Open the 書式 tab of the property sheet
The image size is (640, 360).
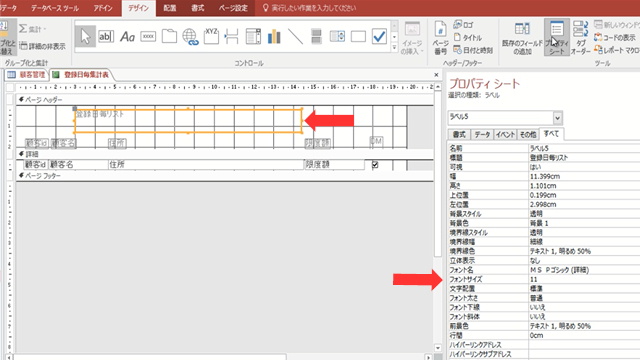[459, 134]
